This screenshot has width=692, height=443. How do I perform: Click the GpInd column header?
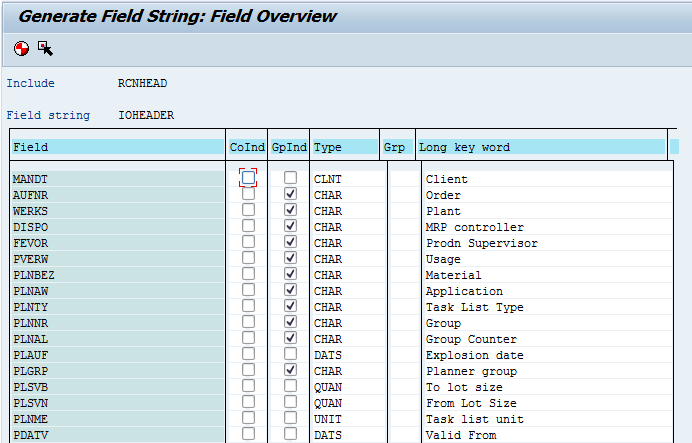289,147
